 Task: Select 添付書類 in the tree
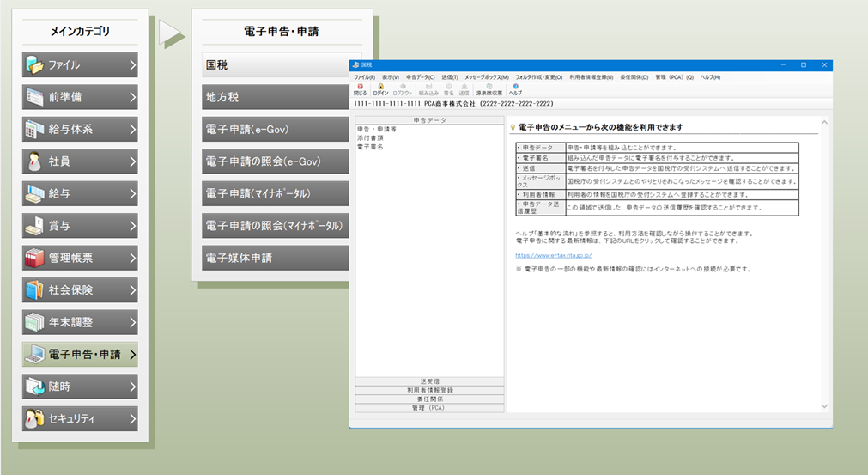[370, 137]
